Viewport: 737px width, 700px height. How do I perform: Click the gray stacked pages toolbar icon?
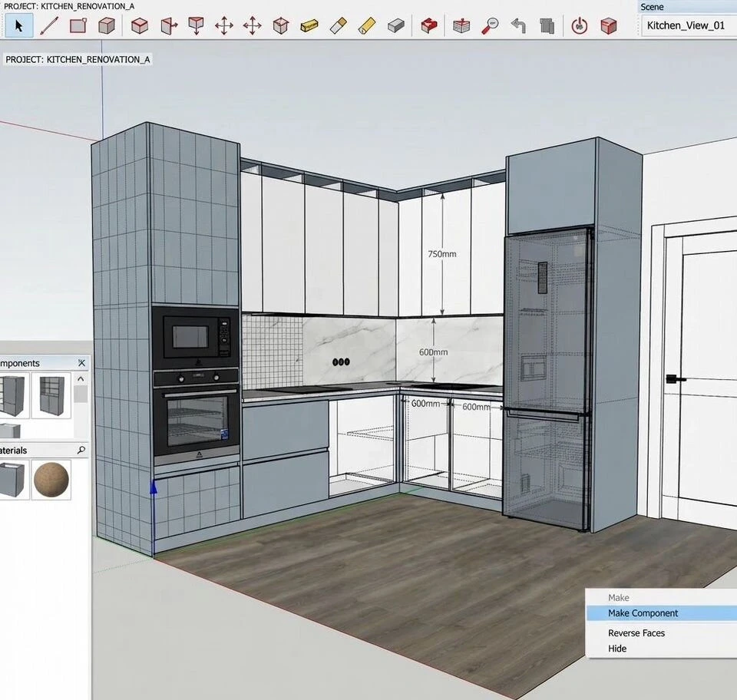click(x=547, y=25)
